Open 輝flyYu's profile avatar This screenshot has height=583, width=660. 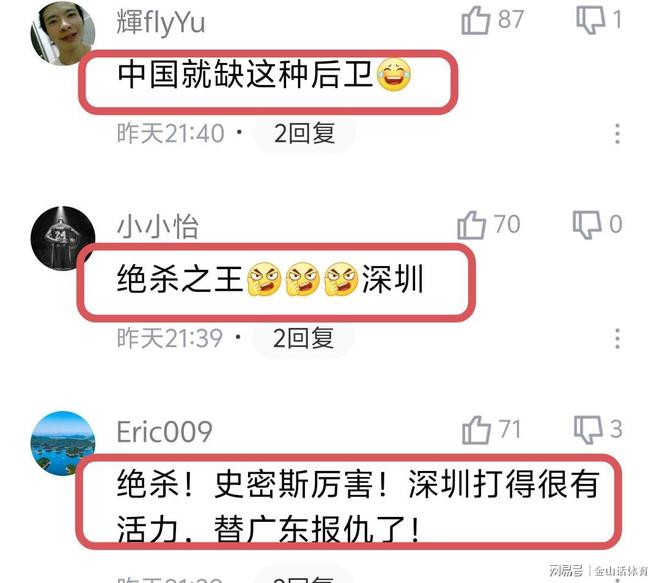63,34
